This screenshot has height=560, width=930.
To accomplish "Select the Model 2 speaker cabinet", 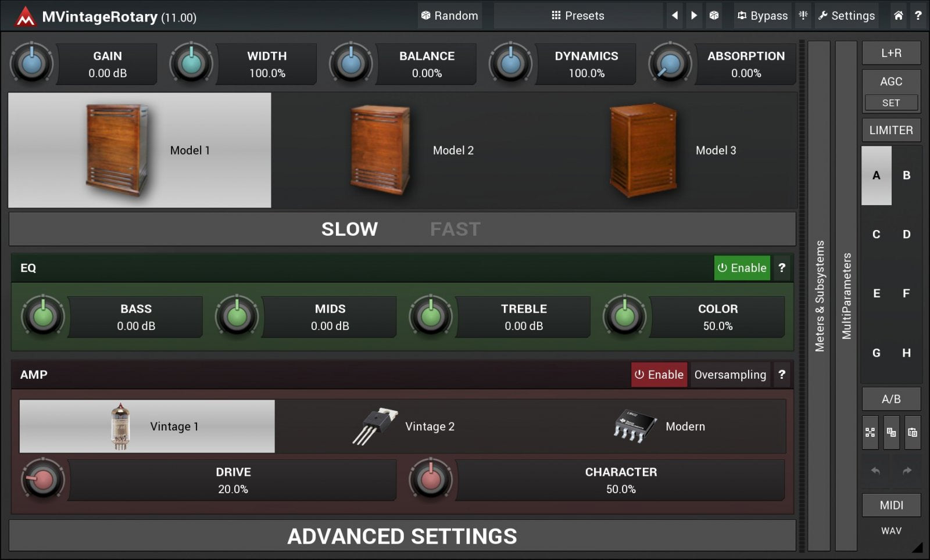I will point(413,150).
